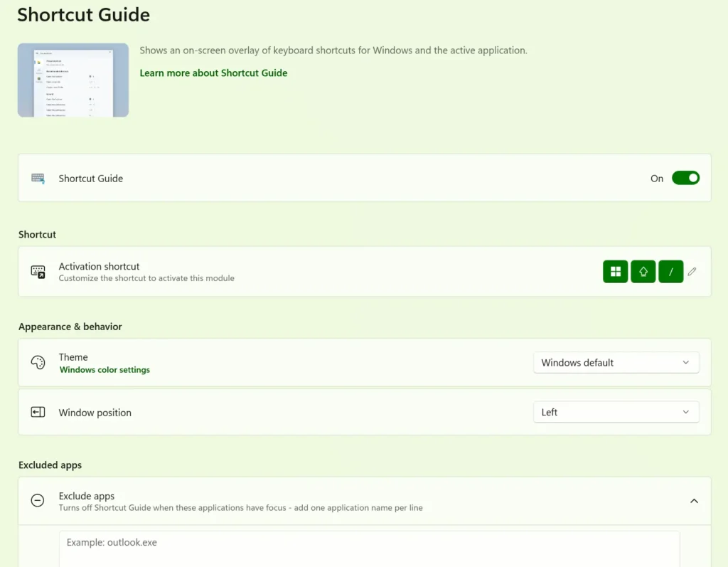Click the Shortcut Guide keyboard icon
This screenshot has width=728, height=567.
38,179
